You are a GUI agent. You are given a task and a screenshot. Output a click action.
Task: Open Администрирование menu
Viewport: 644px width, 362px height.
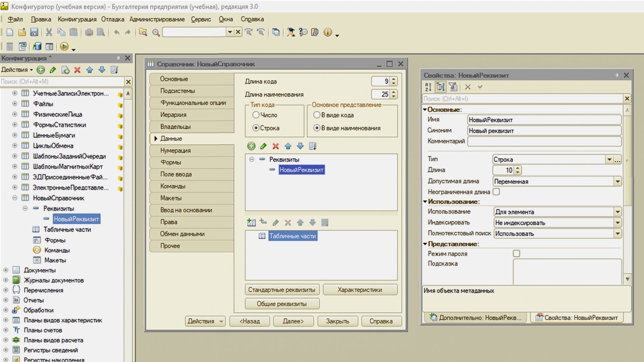157,19
